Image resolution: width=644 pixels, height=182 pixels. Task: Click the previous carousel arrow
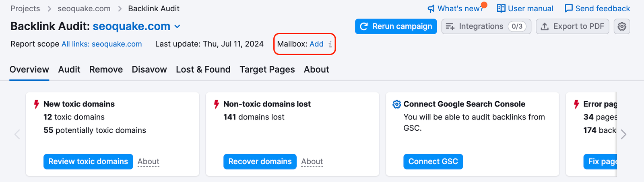click(17, 134)
